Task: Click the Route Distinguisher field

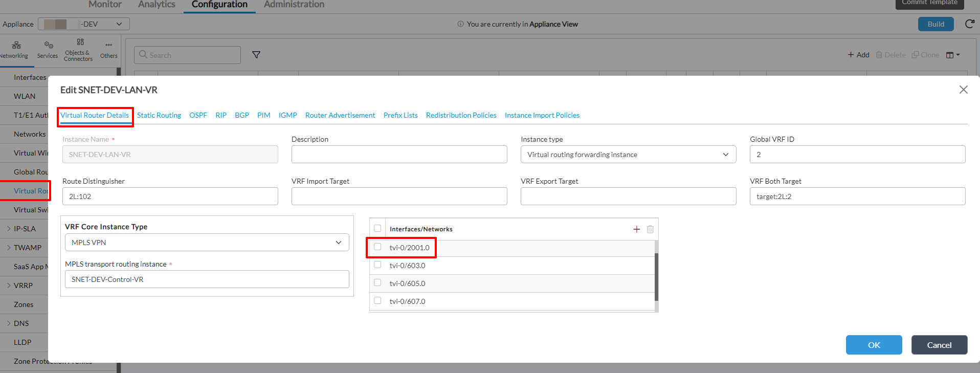Action: (x=170, y=196)
